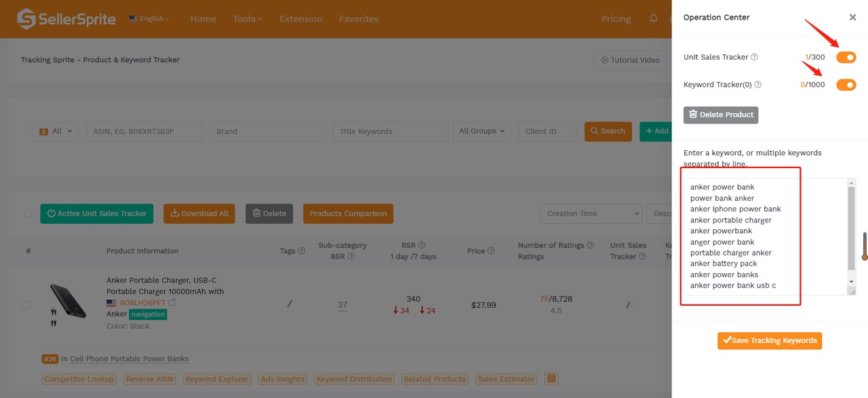Open the Unit Sales Tracker help icon
Viewport: 868px width, 398px height.
click(754, 58)
